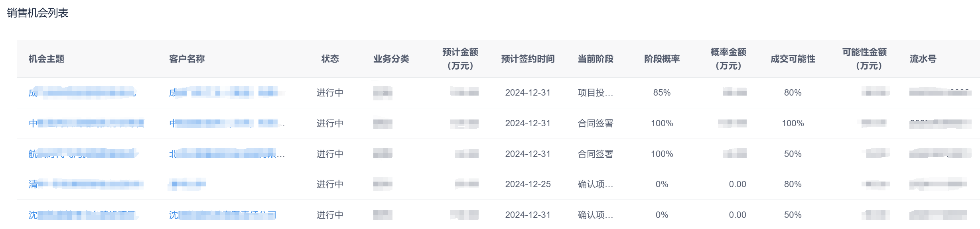This screenshot has width=980, height=229.
Task: Select the 2024-12-25 signing date cell
Action: coord(528,184)
